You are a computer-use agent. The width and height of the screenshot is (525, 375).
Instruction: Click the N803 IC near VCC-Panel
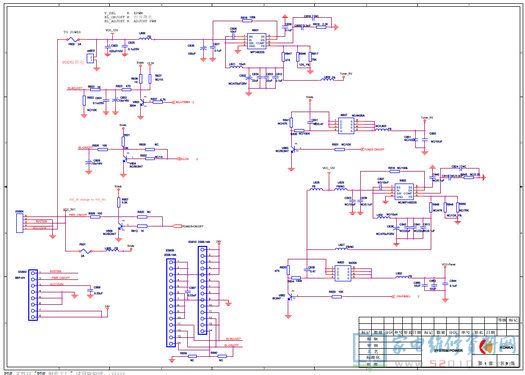pos(343,273)
